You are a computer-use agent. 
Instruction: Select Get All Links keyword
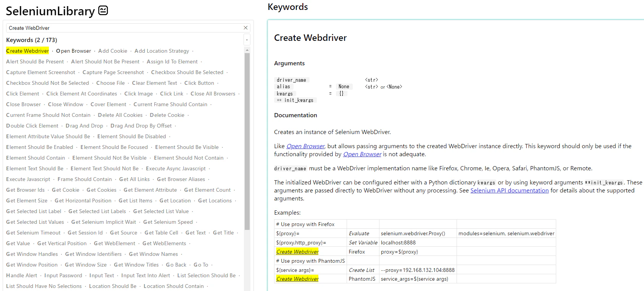pyautogui.click(x=134, y=179)
